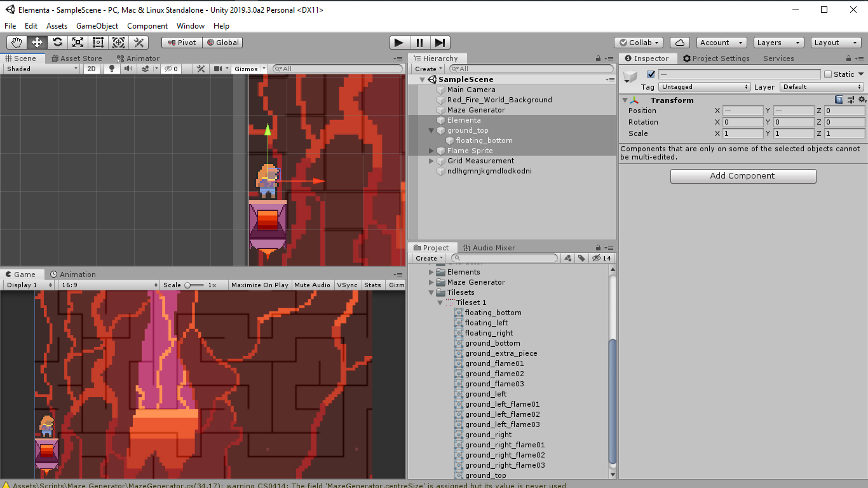Toggle scene lighting bulb icon
868x488 pixels.
tap(112, 69)
